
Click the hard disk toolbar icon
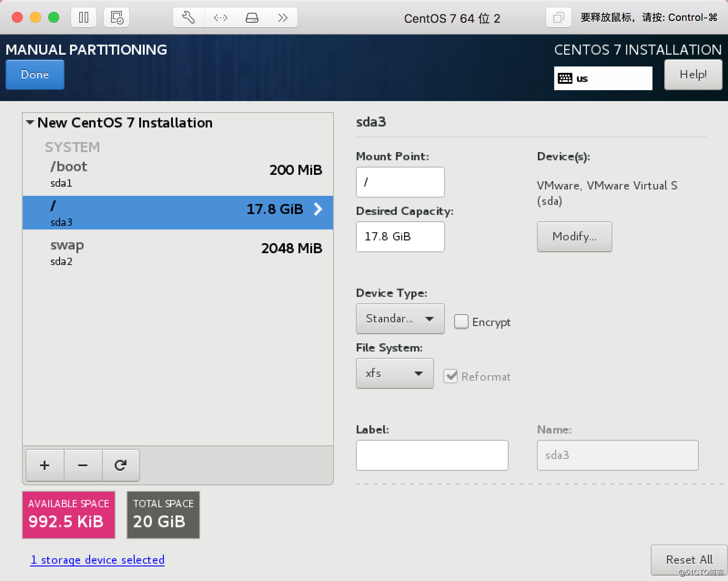[x=252, y=18]
